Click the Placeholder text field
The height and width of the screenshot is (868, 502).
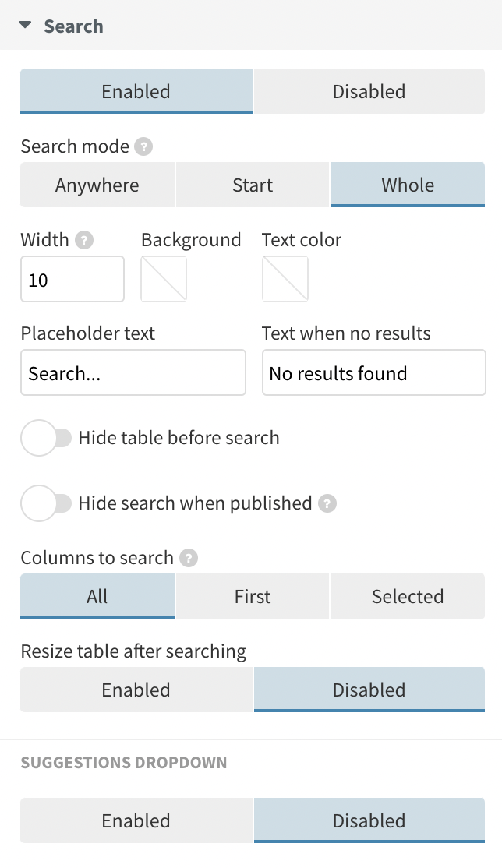tap(133, 372)
